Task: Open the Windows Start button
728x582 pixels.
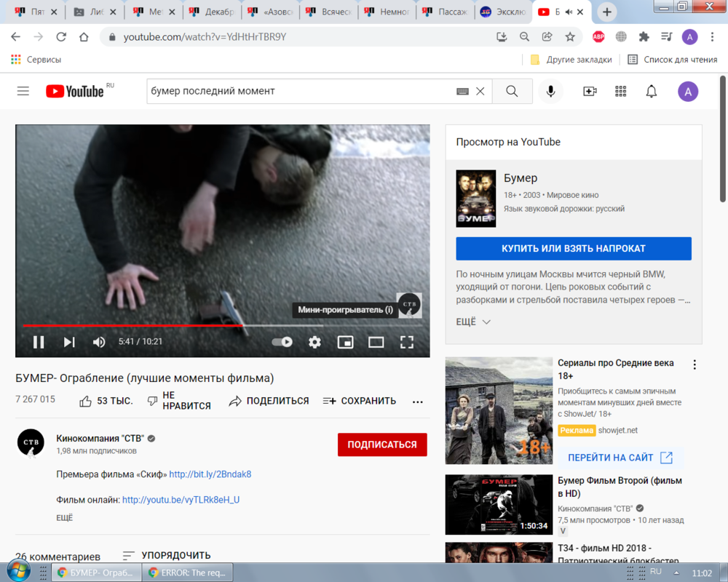Action: click(x=17, y=572)
